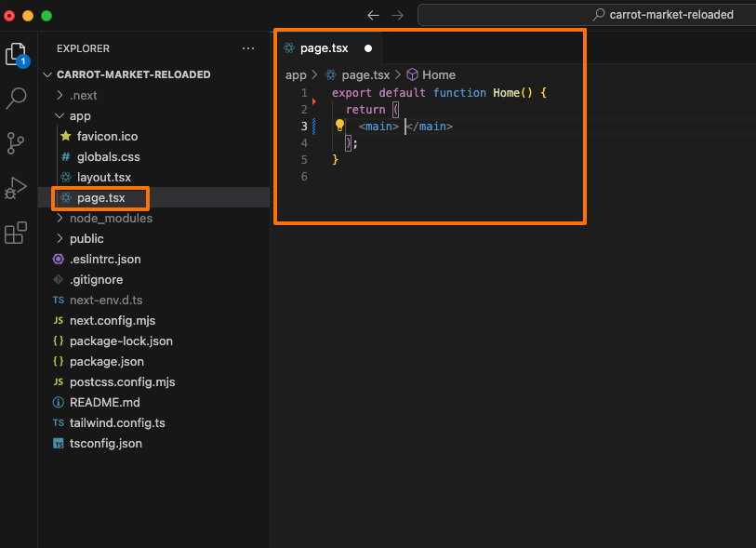
Task: Click the Home function name on line 1
Action: point(506,93)
